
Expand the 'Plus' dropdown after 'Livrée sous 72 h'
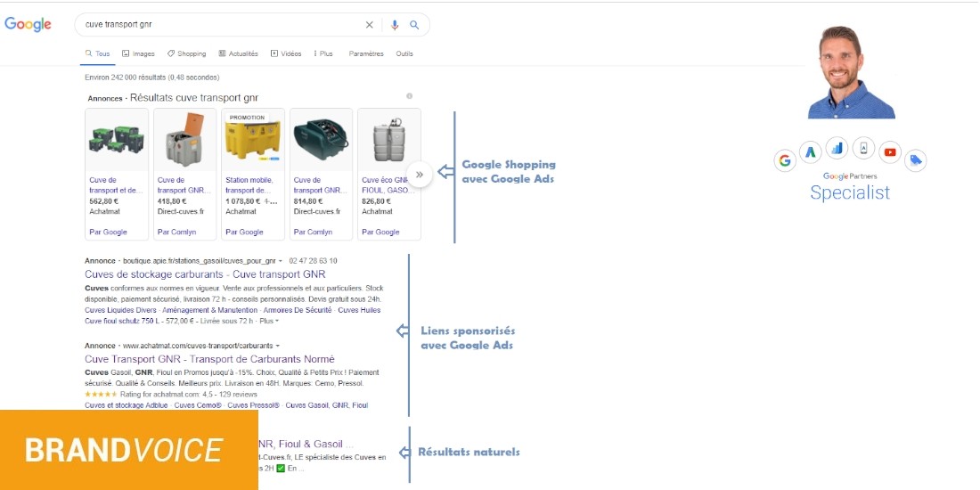[269, 321]
